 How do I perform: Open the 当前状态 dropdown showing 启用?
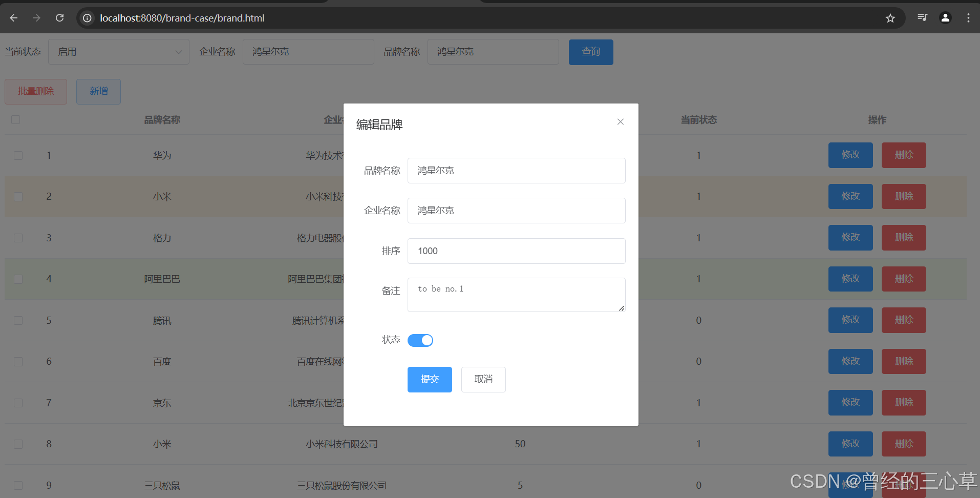(x=119, y=52)
